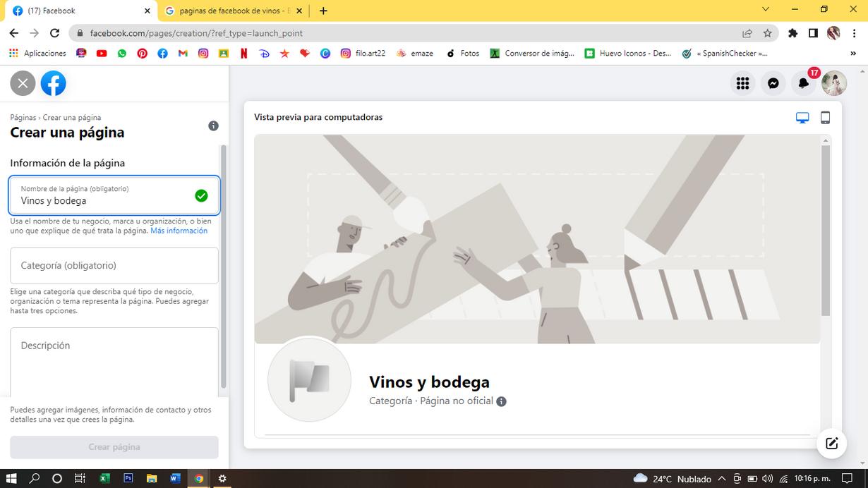The image size is (868, 488).
Task: Click the Facebook logo in the left panel
Action: [53, 83]
